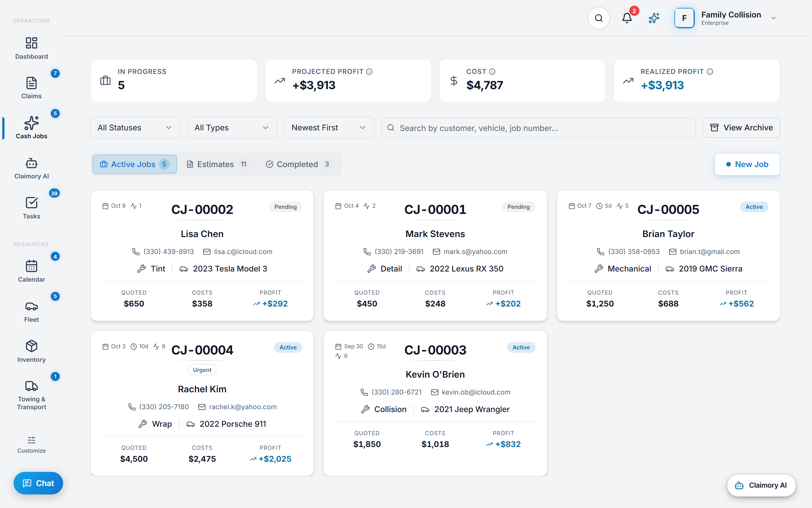Switch to the Completed tab
Image resolution: width=812 pixels, height=508 pixels.
[298, 164]
